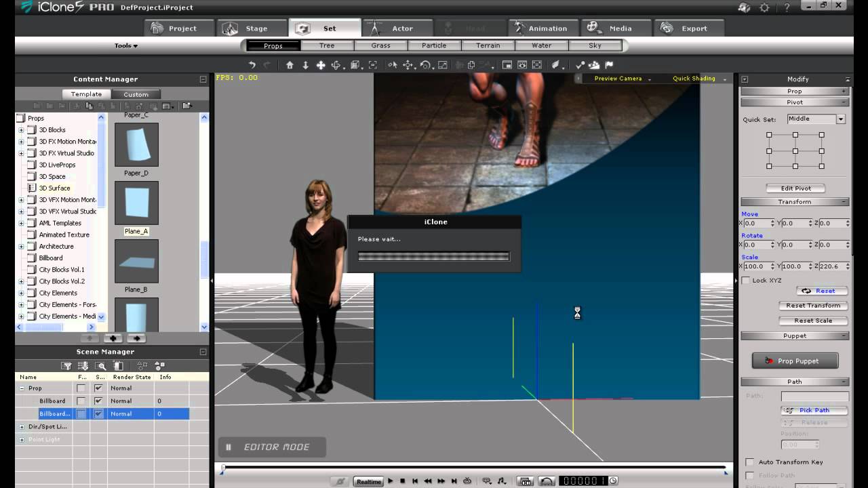Click the flag icon in toolbar
The width and height of the screenshot is (868, 488).
tap(609, 65)
